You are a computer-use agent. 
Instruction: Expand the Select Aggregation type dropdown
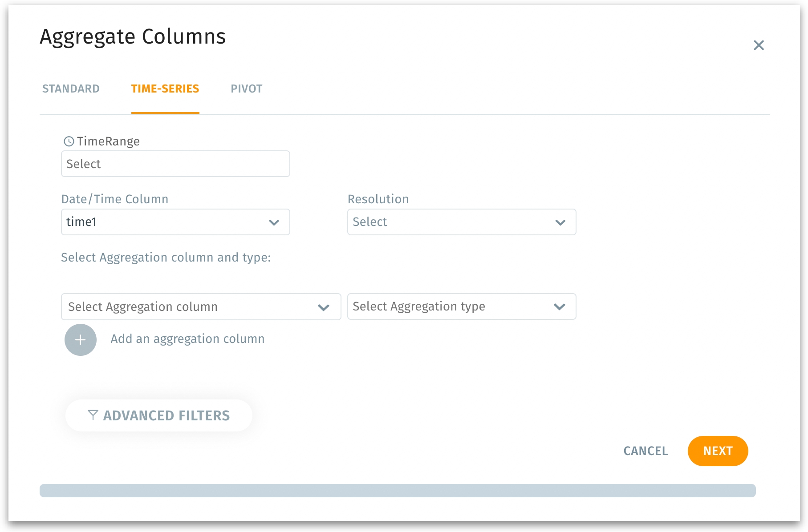click(450, 306)
